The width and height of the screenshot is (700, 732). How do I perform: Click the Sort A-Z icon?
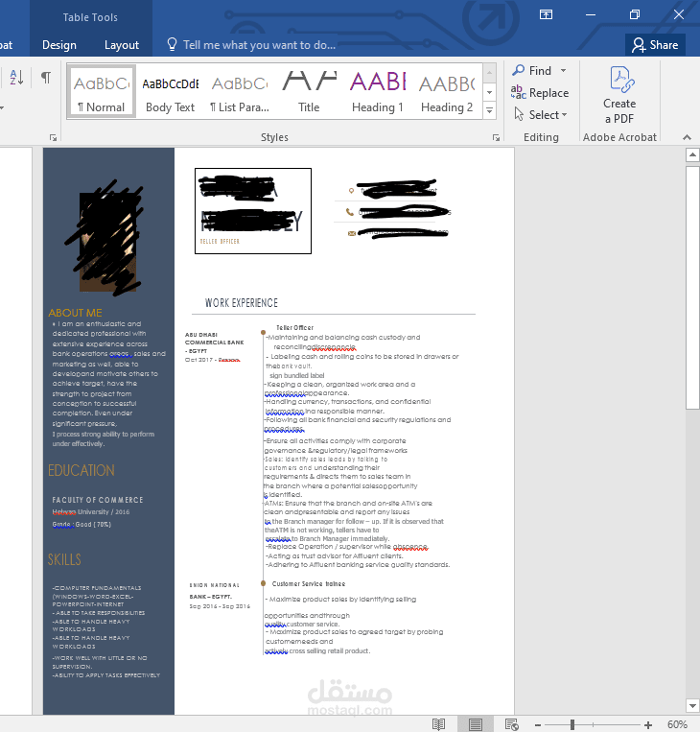16,78
